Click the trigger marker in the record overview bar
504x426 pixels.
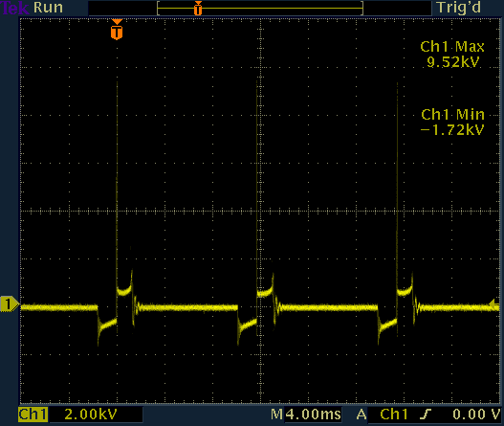[x=198, y=8]
